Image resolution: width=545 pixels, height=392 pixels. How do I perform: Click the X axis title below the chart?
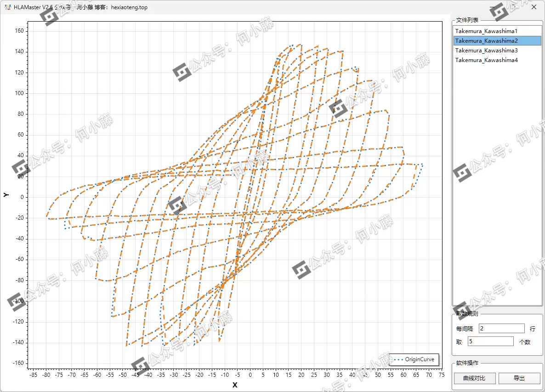[235, 385]
